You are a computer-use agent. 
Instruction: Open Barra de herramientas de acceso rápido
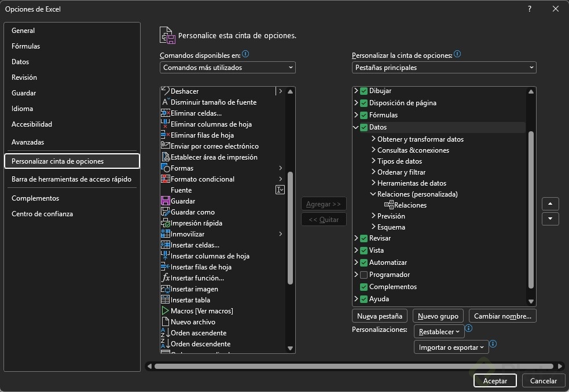click(72, 179)
